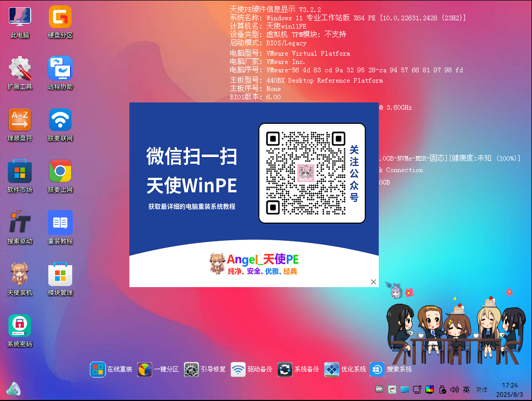Click 驱动备份 dock shortcut

click(x=251, y=369)
